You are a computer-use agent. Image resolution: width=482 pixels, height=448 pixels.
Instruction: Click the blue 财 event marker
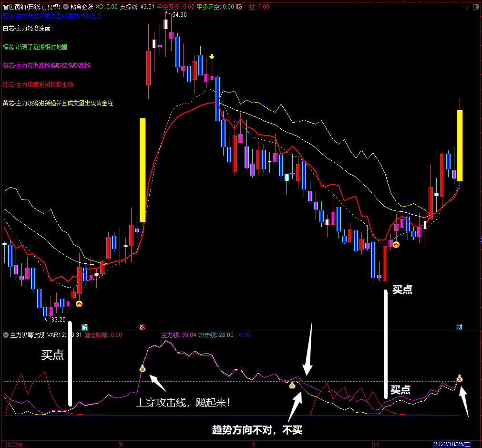click(459, 327)
